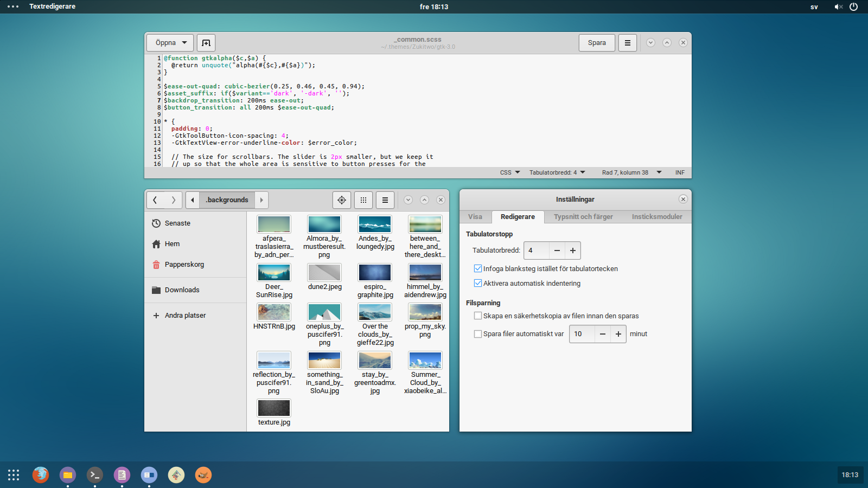Select the Insticksmoduler tab
Image resolution: width=868 pixels, height=488 pixels.
[x=656, y=217]
